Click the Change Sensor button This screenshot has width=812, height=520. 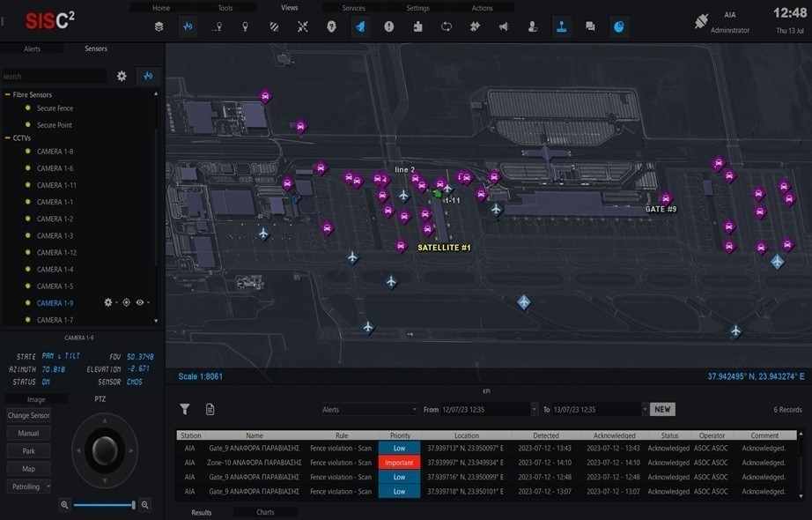(29, 415)
